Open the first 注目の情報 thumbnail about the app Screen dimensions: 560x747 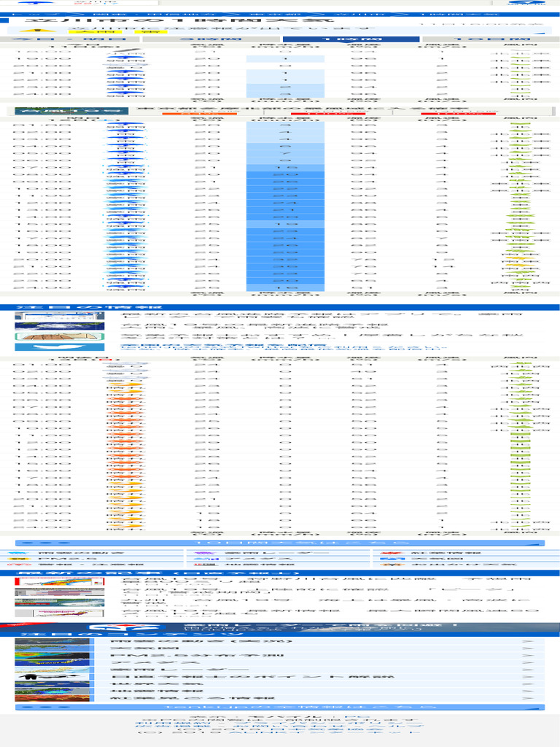[60, 316]
